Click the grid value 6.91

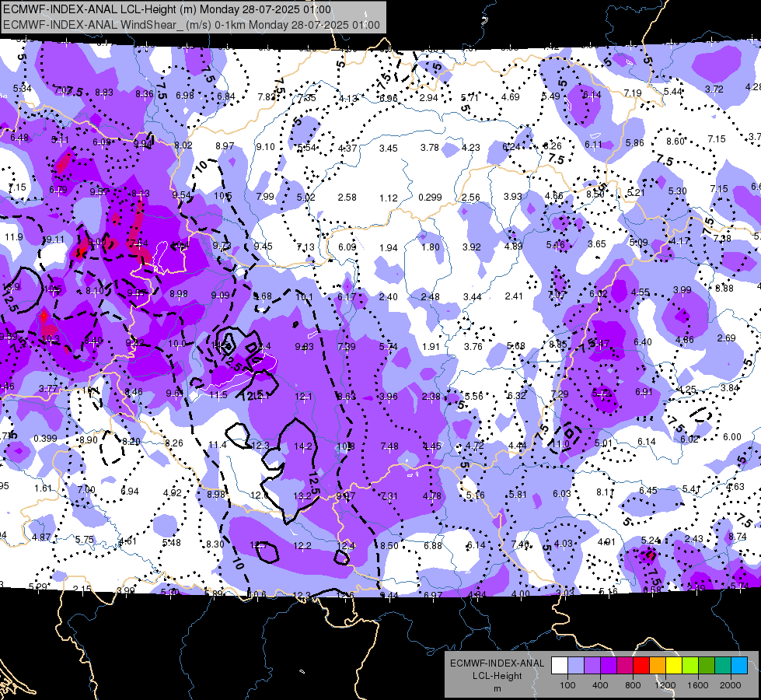tap(644, 391)
